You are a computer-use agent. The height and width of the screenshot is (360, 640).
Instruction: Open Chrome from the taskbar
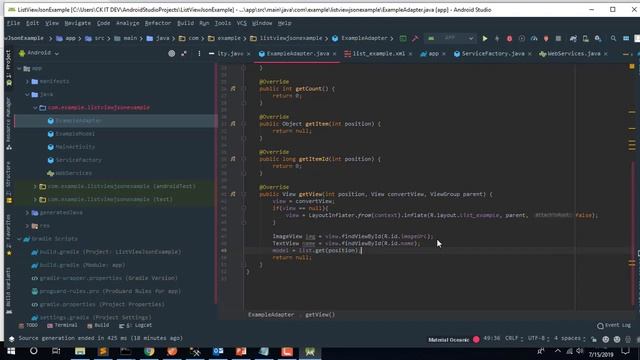[149, 351]
